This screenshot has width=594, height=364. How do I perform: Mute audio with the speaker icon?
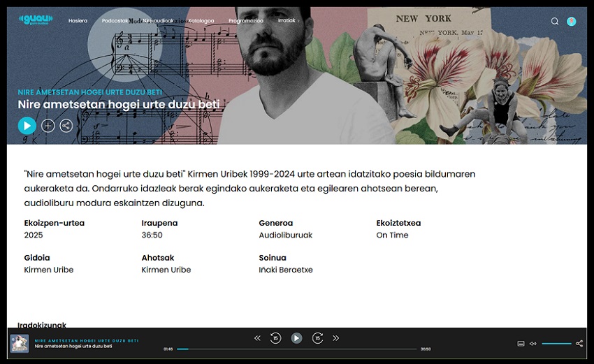point(533,344)
